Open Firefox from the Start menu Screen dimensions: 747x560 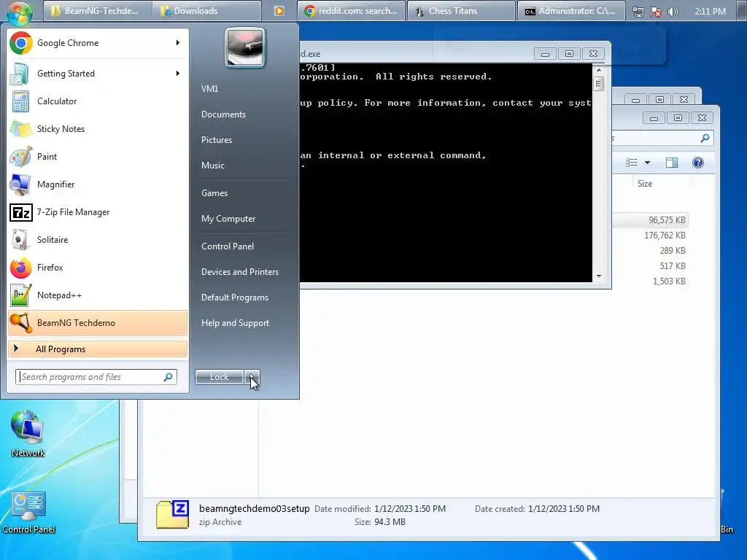pos(98,268)
